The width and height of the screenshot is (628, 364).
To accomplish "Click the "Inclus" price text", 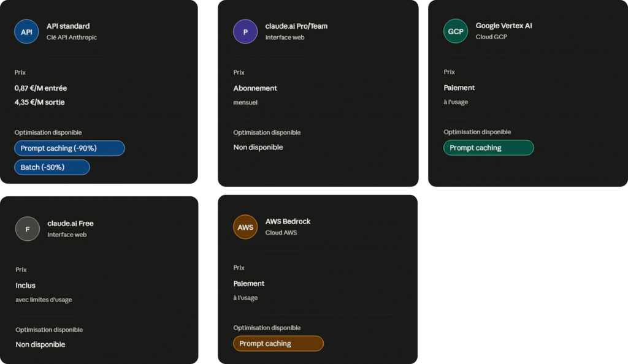I will coord(26,285).
